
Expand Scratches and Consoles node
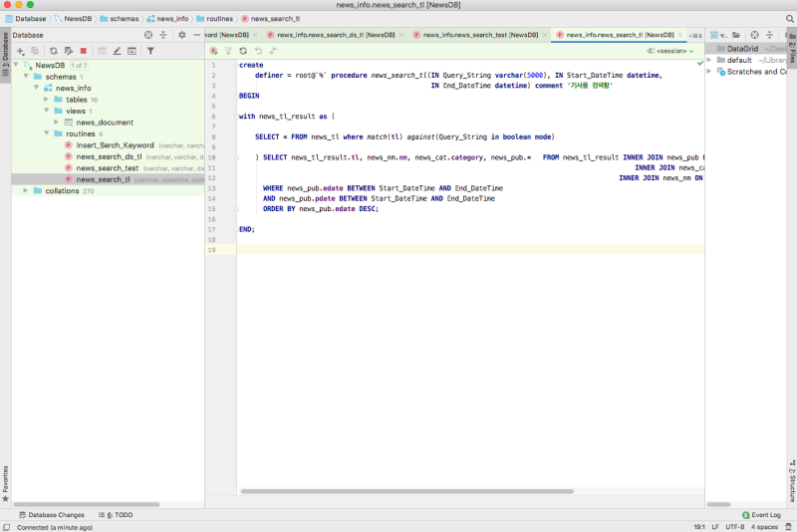(709, 72)
